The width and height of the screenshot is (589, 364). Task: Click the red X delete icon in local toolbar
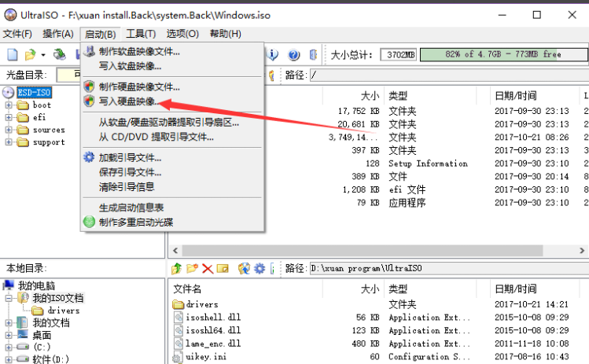tap(208, 268)
